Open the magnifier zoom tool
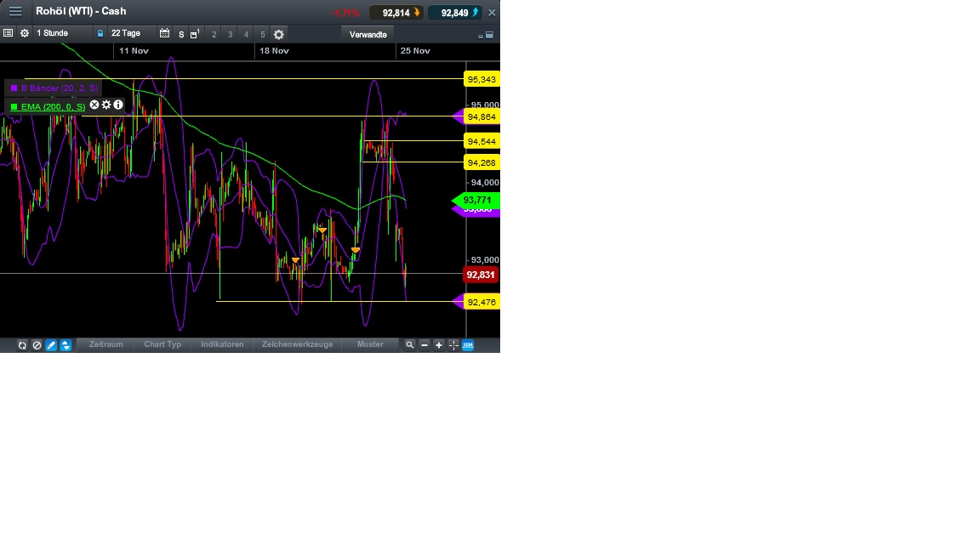The height and width of the screenshot is (551, 980). pyautogui.click(x=409, y=344)
